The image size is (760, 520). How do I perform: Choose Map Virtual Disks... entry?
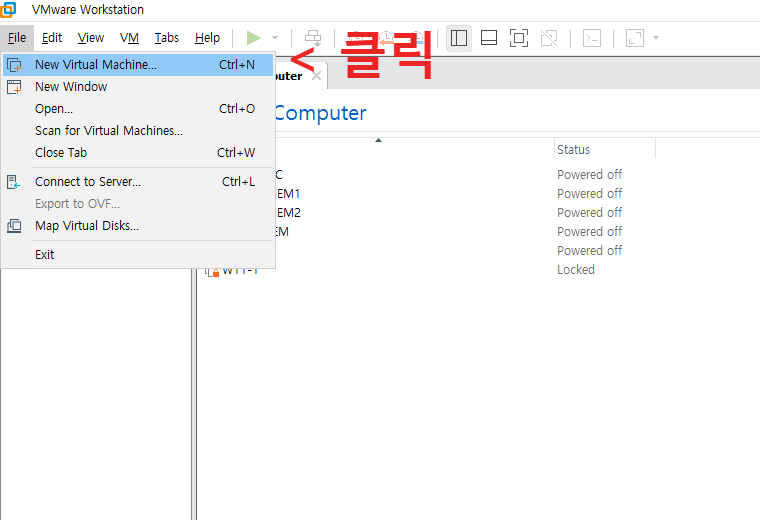[138, 226]
